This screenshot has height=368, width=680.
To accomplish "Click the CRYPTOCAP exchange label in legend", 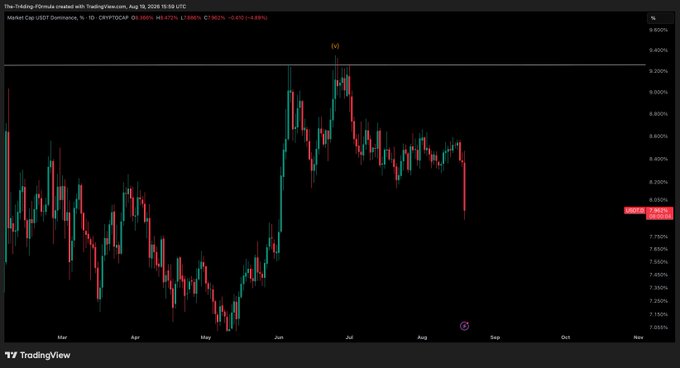I will (x=114, y=18).
